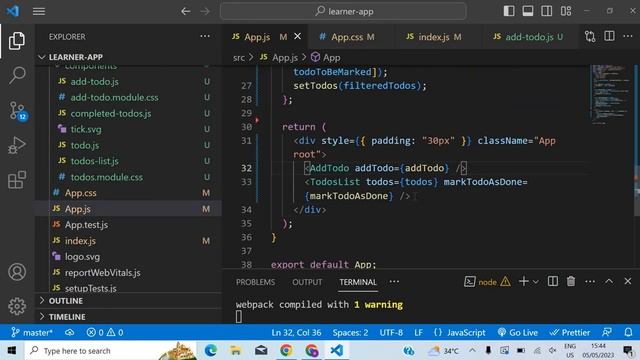The image size is (640, 360).
Task: Click the src breadcrumb
Action: [x=239, y=58]
